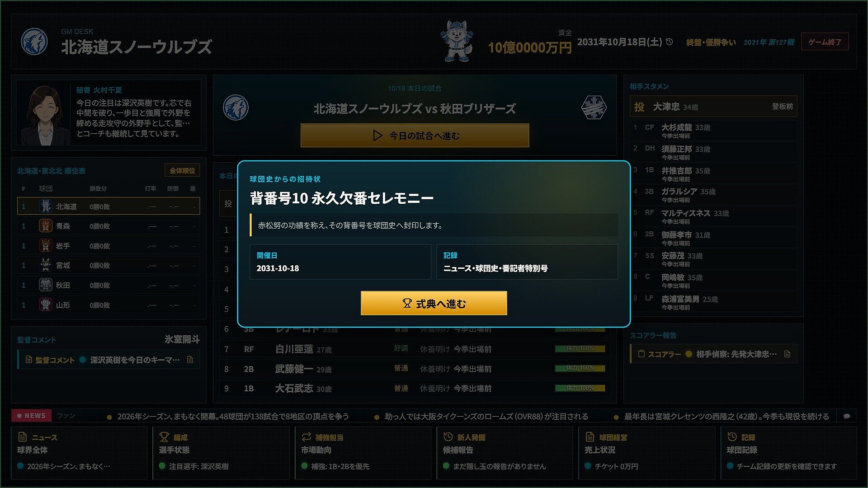Click the secretary portrait thumbnail
Screen dimensions: 868x488
point(44,114)
